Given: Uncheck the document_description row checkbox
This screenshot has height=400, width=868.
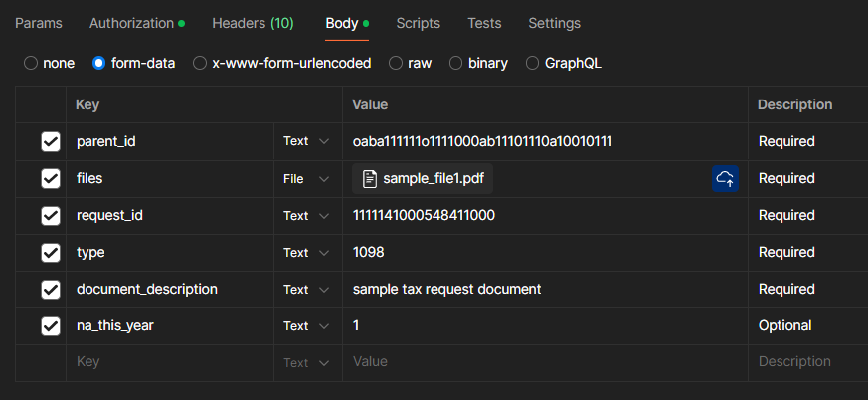Looking at the screenshot, I should click(51, 290).
